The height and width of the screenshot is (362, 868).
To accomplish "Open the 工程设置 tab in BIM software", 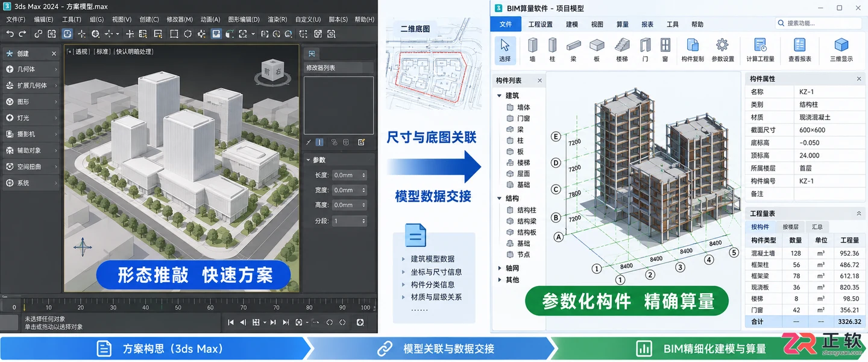I will tap(540, 24).
